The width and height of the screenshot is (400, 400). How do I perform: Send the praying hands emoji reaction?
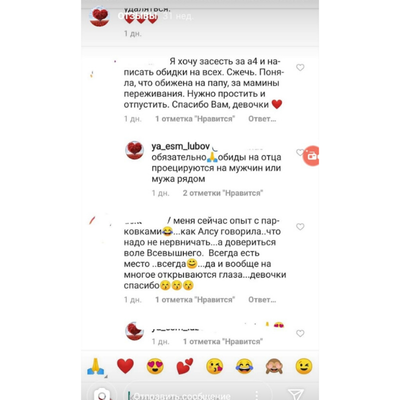pyautogui.click(x=96, y=366)
